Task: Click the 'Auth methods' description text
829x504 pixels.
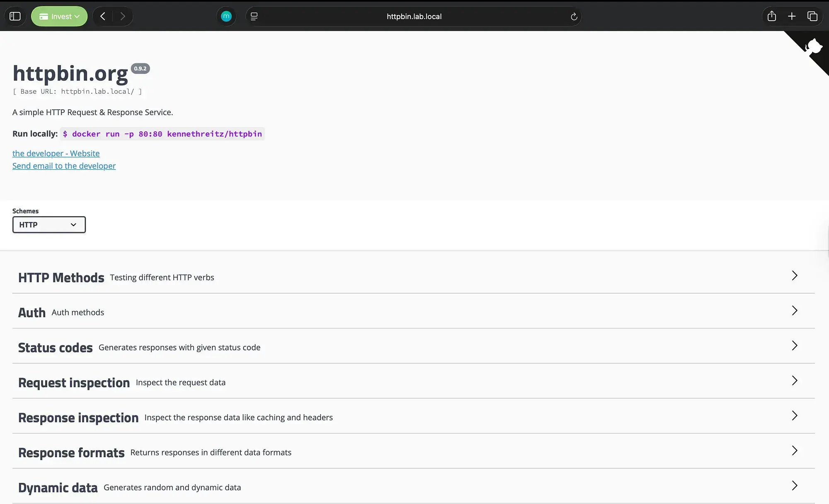Action: click(x=78, y=313)
